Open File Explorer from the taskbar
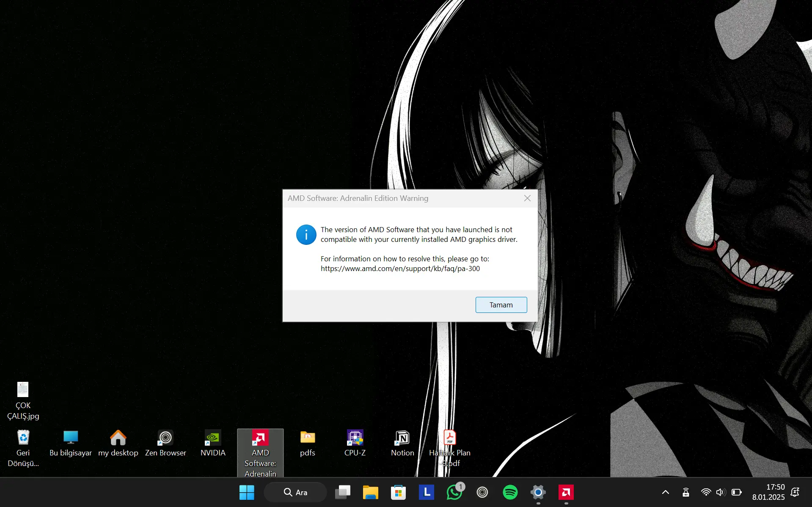 coord(371,492)
